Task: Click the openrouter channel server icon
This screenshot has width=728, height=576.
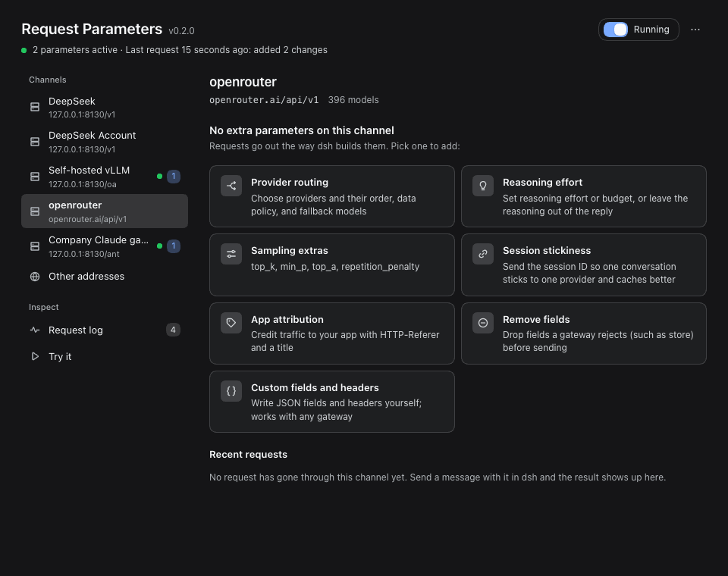Action: click(35, 211)
